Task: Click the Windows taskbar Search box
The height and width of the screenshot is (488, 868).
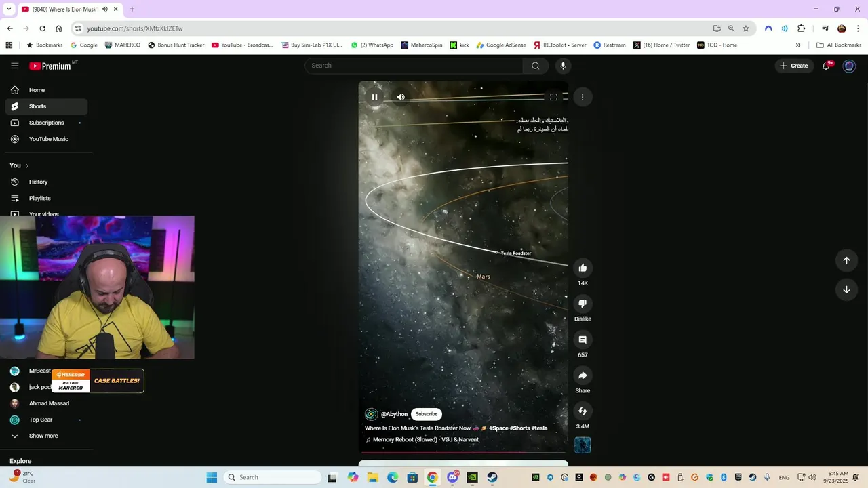Action: pyautogui.click(x=273, y=477)
